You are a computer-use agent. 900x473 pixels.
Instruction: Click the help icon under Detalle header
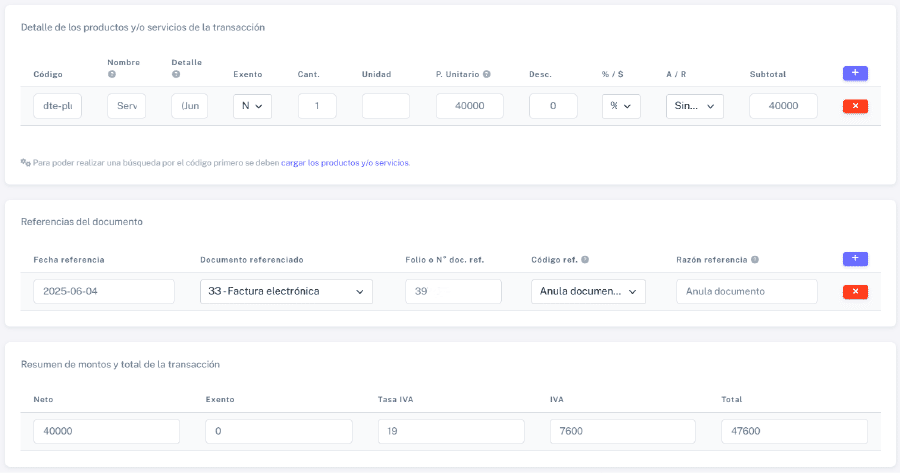click(x=176, y=74)
